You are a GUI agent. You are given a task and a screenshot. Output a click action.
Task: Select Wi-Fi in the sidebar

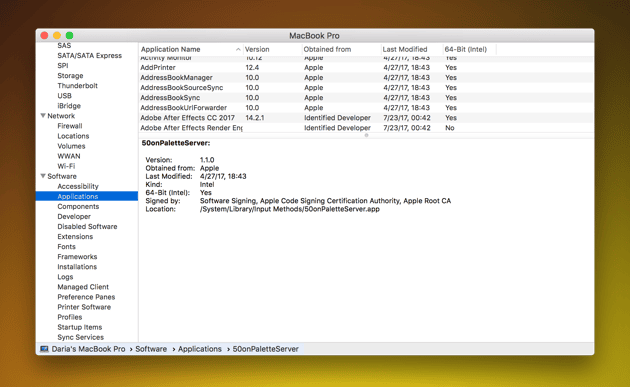tap(66, 166)
